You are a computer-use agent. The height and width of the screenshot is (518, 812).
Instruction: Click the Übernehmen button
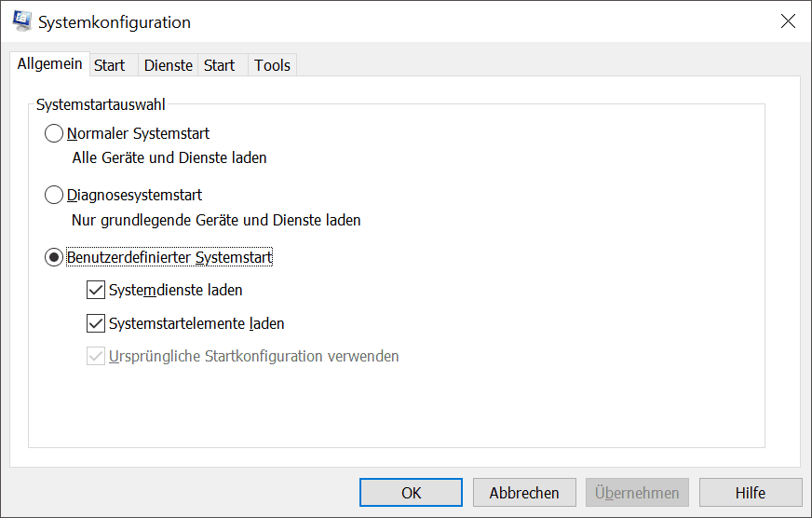638,493
